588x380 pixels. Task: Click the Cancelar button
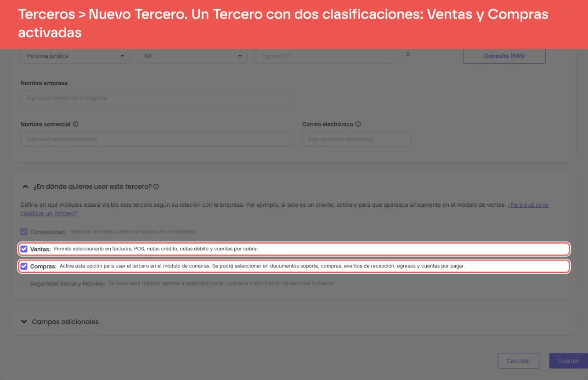tap(518, 361)
